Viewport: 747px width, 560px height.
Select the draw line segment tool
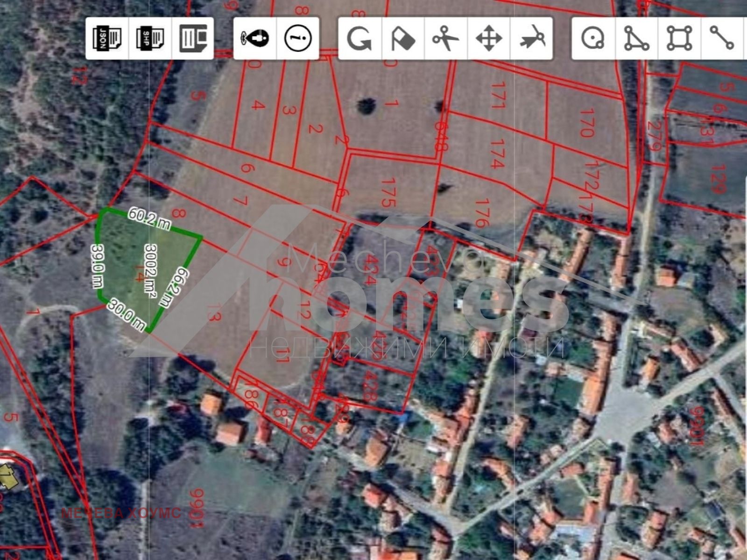point(722,38)
